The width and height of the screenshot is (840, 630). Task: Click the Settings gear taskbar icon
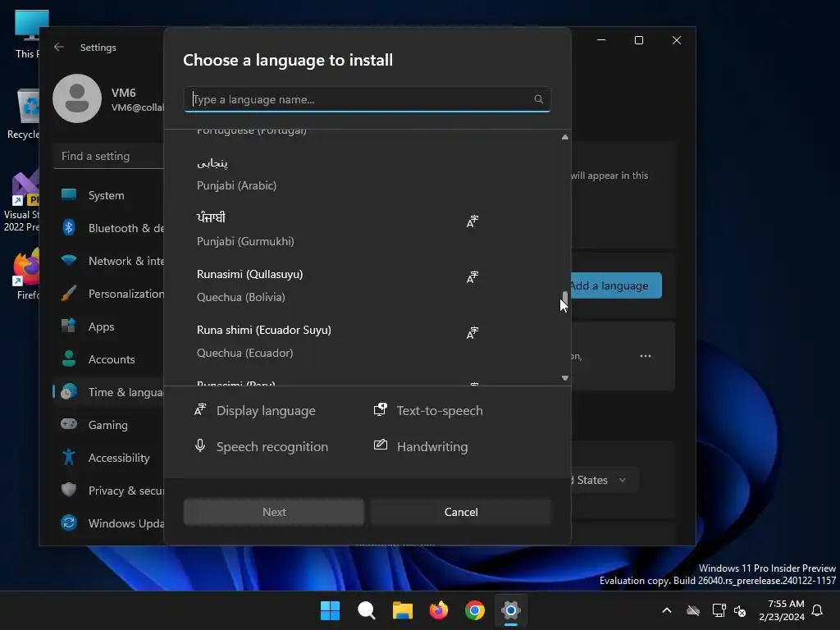[511, 610]
